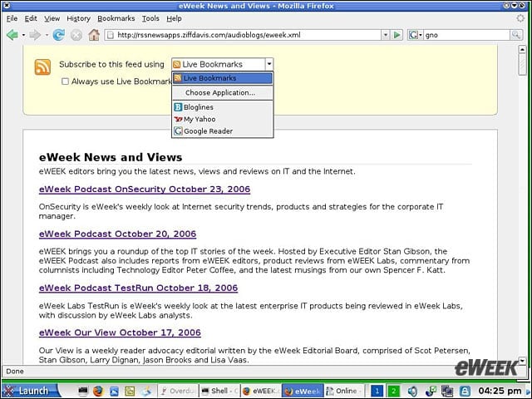Open the File menu
The image size is (532, 399).
[12, 18]
